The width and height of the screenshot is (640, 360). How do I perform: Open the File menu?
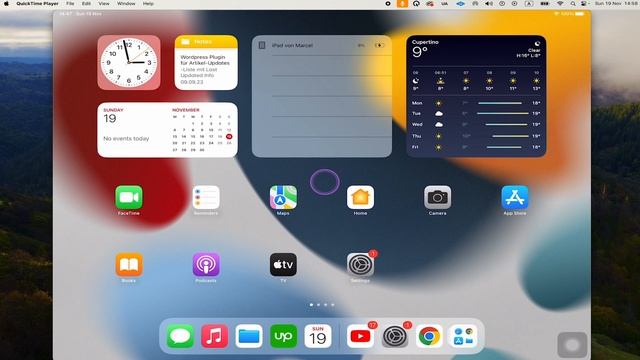coord(70,4)
